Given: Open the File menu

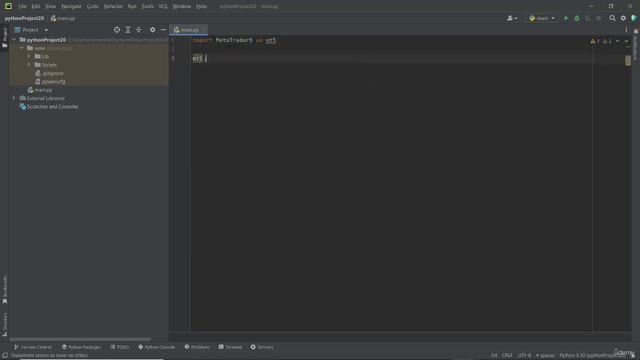Looking at the screenshot, I should pyautogui.click(x=22, y=6).
